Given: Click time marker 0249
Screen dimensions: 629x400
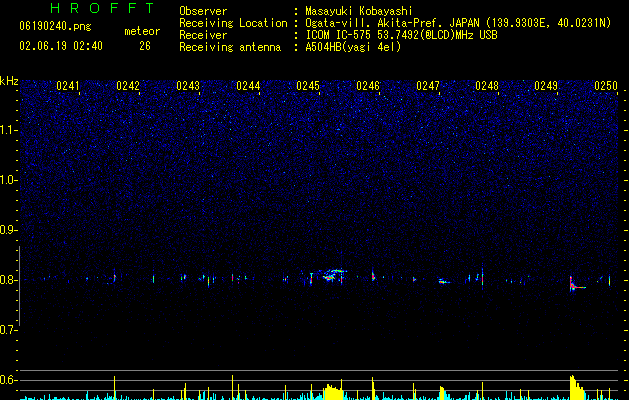Looking at the screenshot, I should click(x=546, y=86).
